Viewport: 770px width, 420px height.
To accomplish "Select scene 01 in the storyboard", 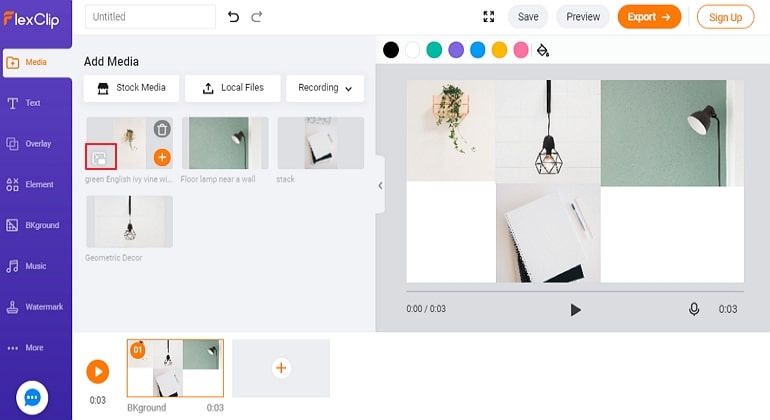I will pyautogui.click(x=175, y=368).
